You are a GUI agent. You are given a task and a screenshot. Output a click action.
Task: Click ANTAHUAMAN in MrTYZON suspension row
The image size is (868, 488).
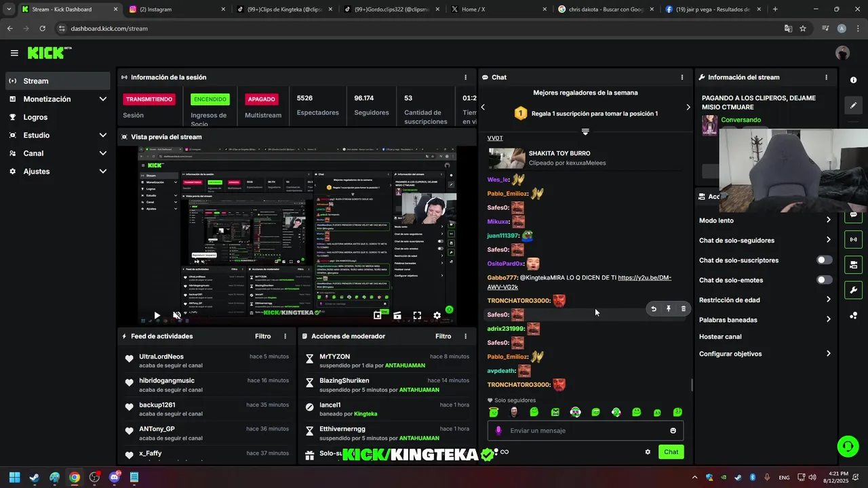point(405,365)
